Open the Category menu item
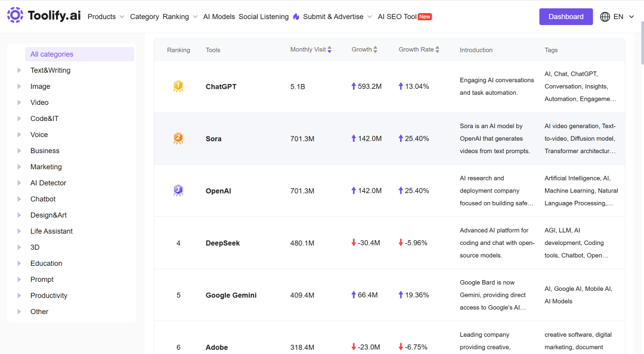 (x=144, y=17)
